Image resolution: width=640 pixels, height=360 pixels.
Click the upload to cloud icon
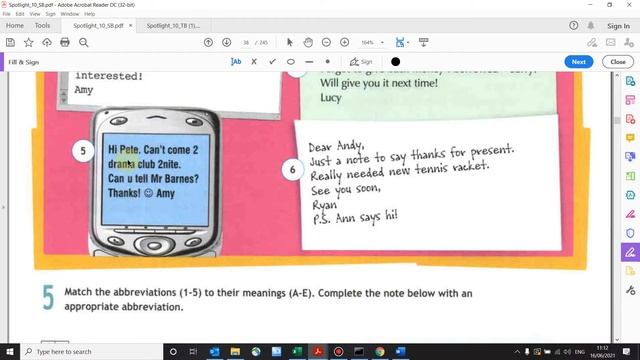47,42
